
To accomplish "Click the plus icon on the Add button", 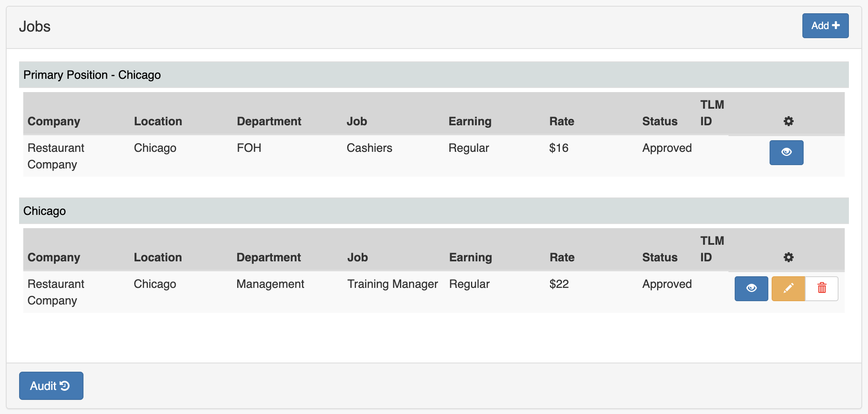I will point(836,25).
